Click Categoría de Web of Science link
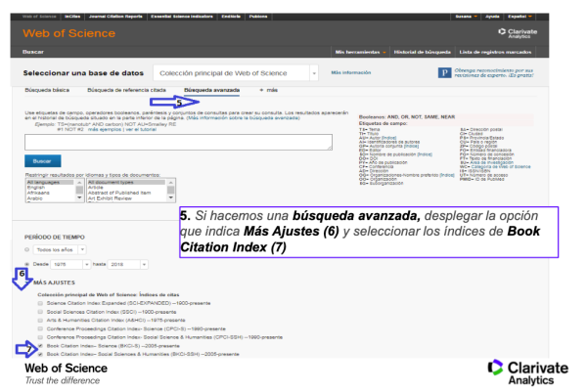Viewport: 587px width, 392px height. [501, 167]
